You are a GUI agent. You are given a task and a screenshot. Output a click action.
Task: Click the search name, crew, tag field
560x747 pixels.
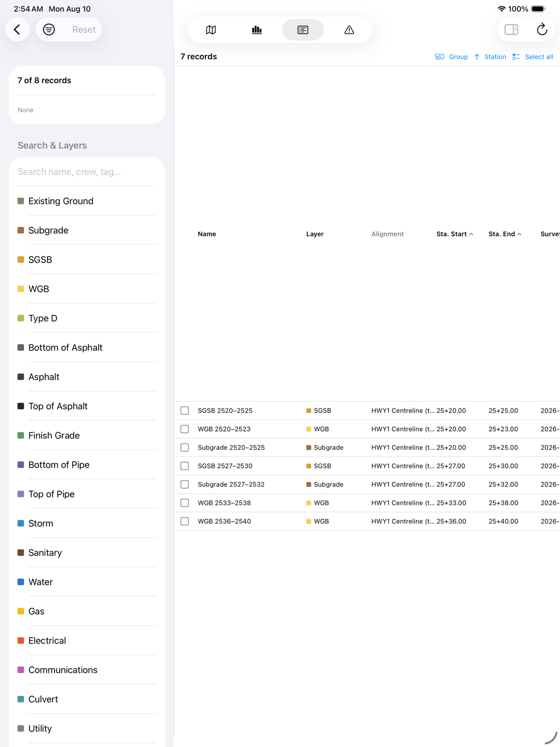[87, 172]
